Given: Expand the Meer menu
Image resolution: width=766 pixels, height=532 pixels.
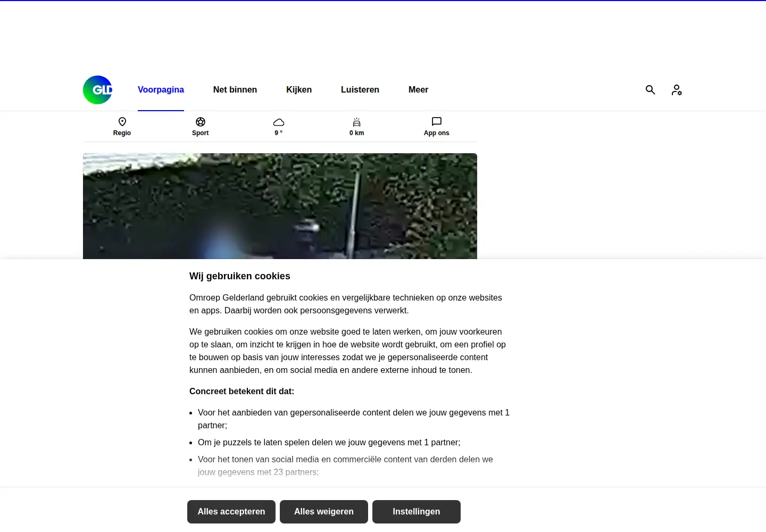Looking at the screenshot, I should pos(418,90).
